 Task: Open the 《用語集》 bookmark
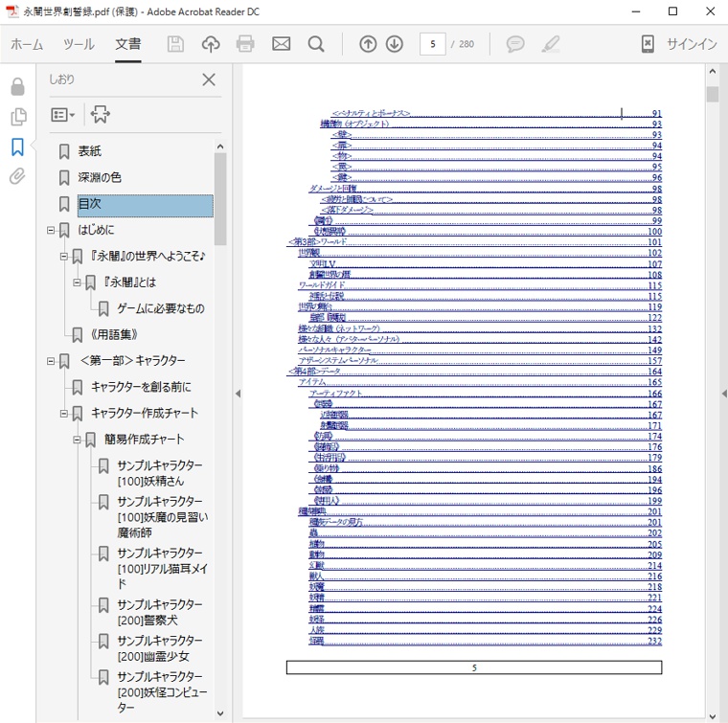point(114,334)
